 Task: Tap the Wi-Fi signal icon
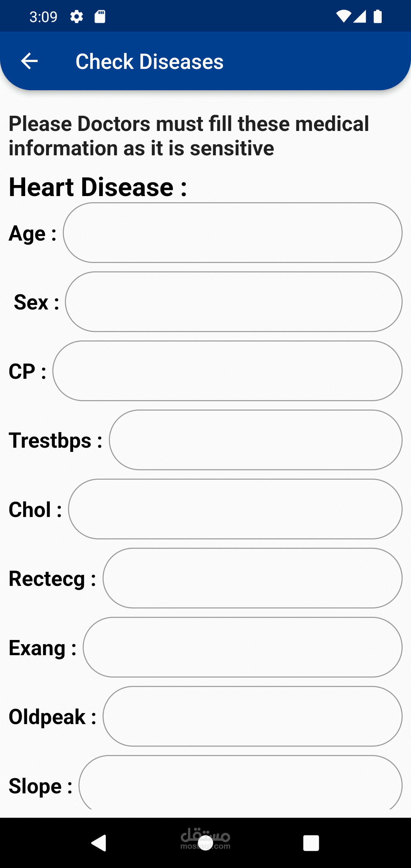pyautogui.click(x=343, y=16)
